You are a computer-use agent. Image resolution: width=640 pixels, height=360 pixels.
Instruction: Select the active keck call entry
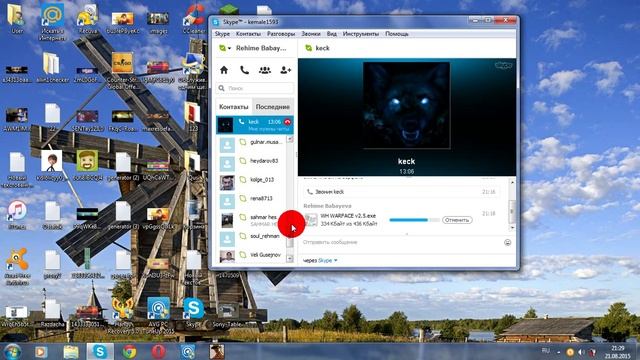255,125
